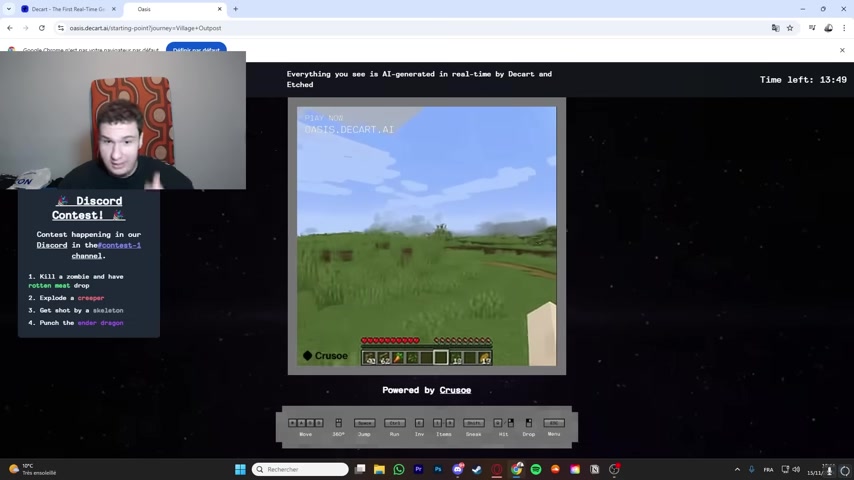Click the Rechercher taskbar search box
This screenshot has height=480, width=854.
[300, 469]
